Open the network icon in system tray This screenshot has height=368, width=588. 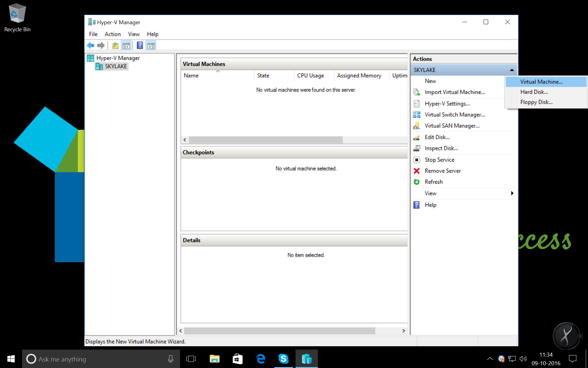coord(512,359)
